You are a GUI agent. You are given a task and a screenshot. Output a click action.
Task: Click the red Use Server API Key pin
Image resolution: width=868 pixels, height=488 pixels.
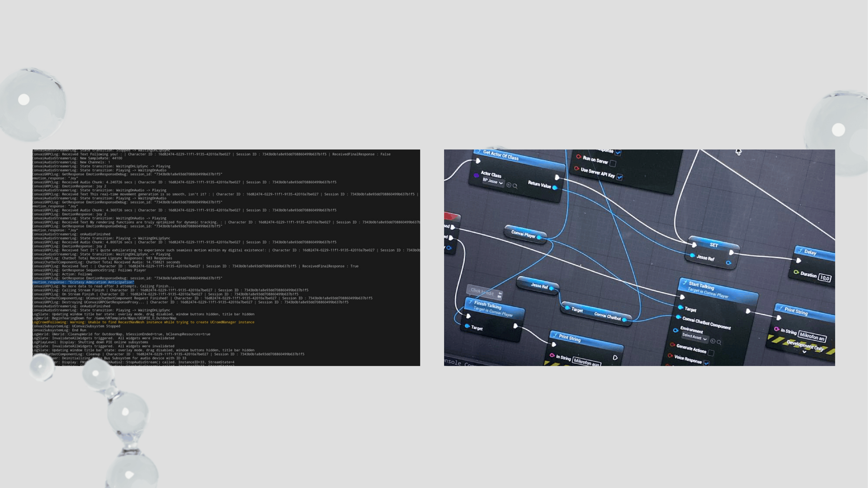pos(577,168)
